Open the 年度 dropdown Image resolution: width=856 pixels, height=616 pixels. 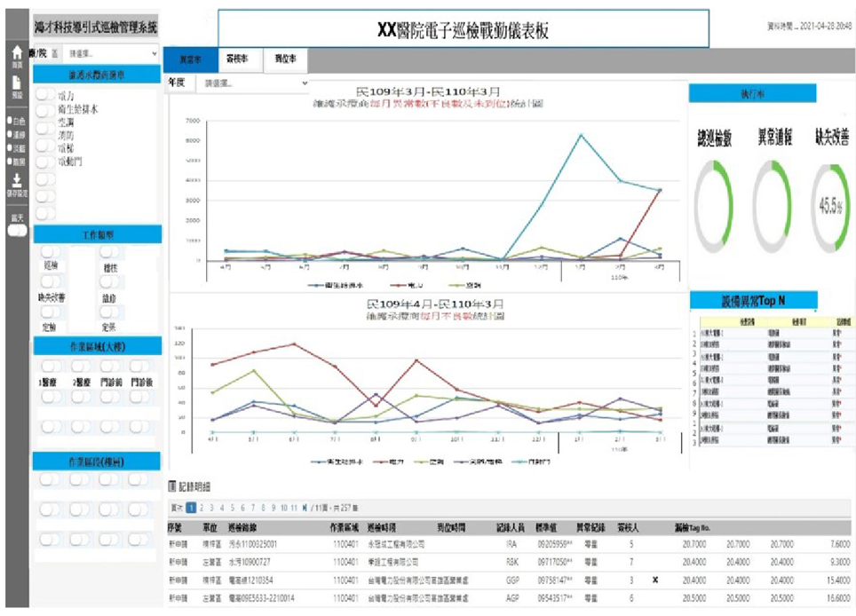pyautogui.click(x=256, y=83)
